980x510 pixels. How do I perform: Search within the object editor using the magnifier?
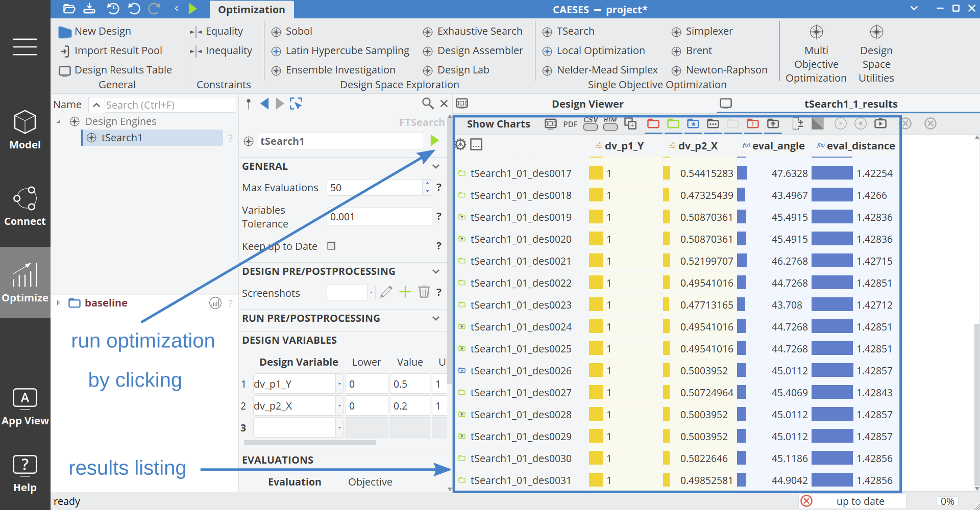(x=428, y=104)
